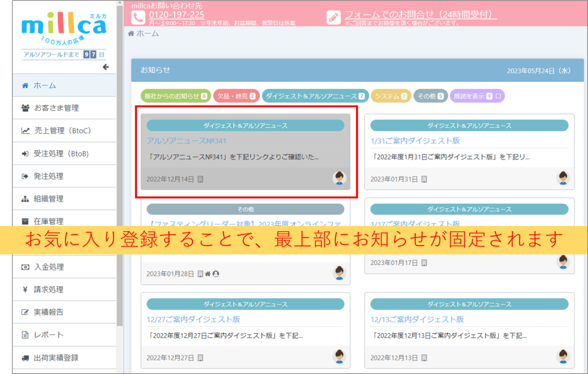This screenshot has height=374, width=588.
Task: Click the building icon beside 2023年01月31日
Action: coord(424,179)
